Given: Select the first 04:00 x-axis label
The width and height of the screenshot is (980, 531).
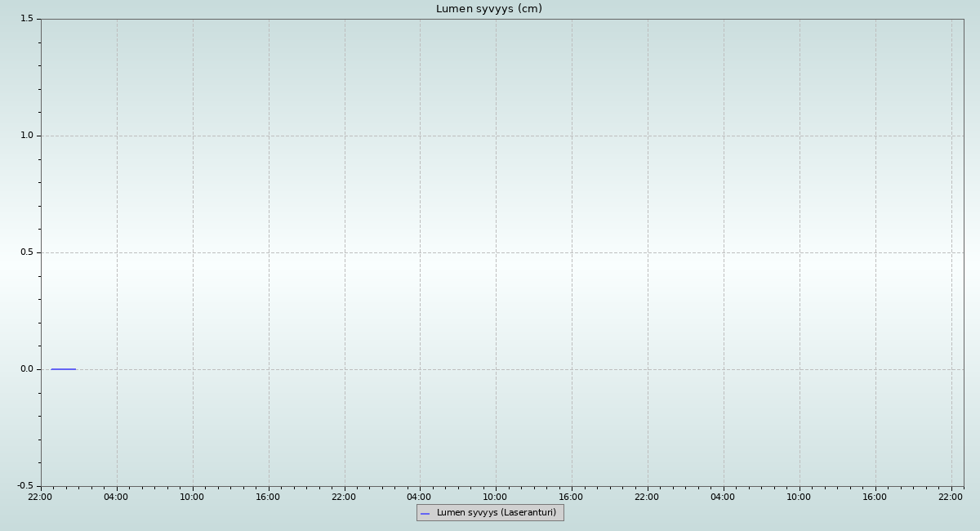Looking at the screenshot, I should click(116, 497).
